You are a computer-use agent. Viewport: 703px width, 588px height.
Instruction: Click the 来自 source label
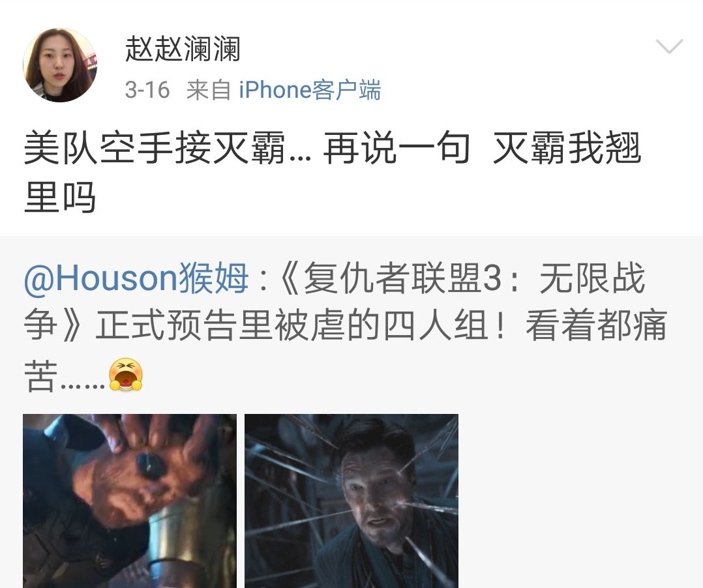[x=209, y=90]
